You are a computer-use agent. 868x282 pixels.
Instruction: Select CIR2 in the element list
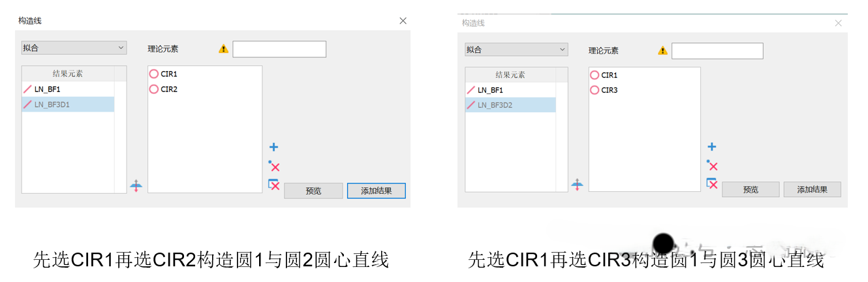(168, 89)
